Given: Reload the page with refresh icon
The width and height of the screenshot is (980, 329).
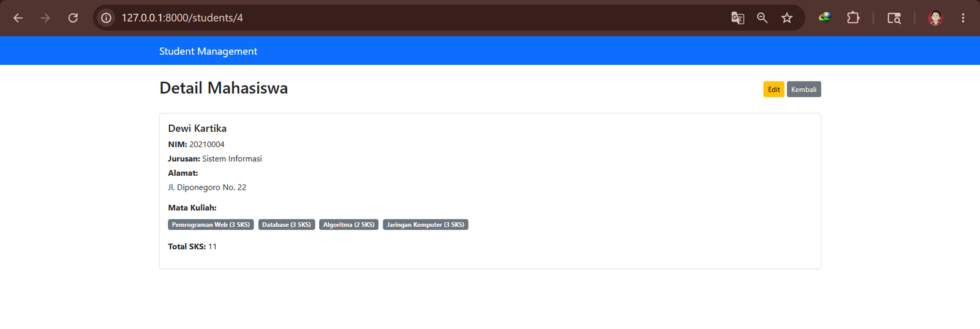Looking at the screenshot, I should tap(73, 18).
